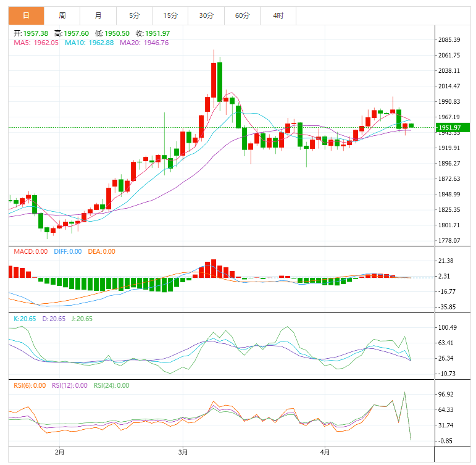Click the 高:1957.60 high price value
The image size is (476, 465).
72,33
